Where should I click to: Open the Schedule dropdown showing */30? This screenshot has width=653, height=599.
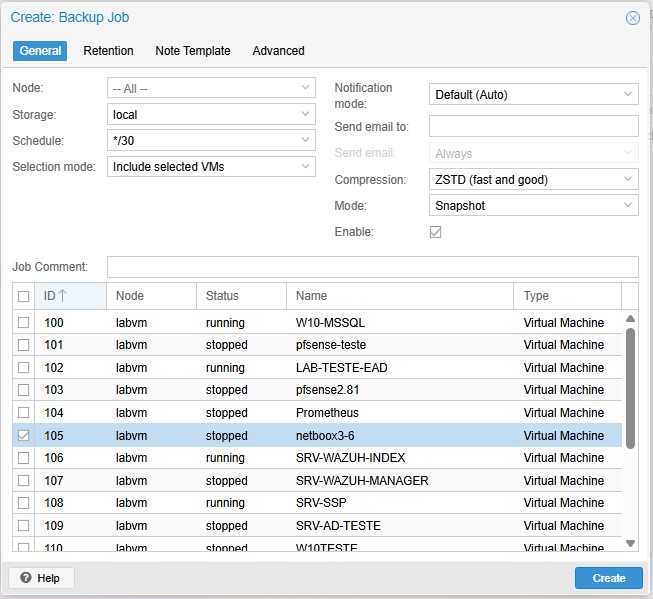(305, 140)
